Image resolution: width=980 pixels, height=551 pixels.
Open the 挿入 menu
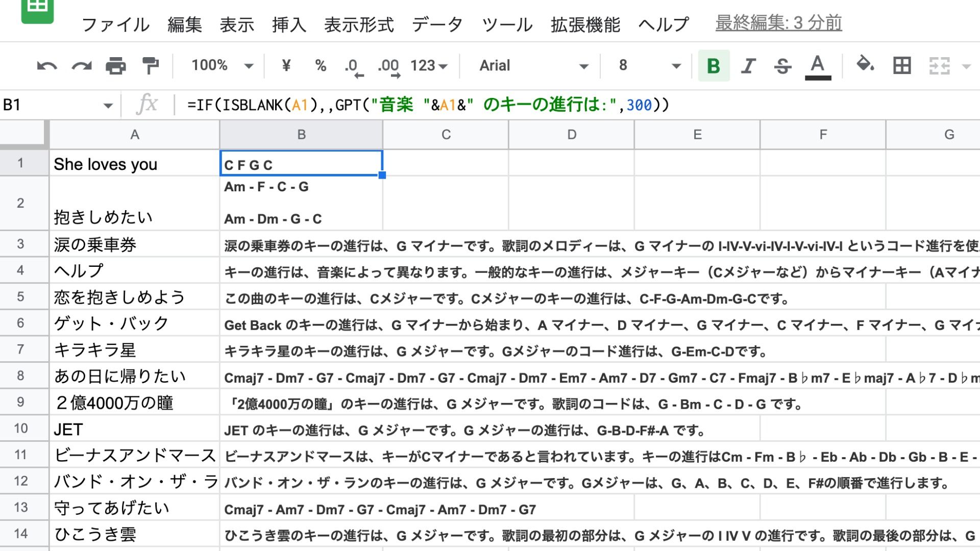[289, 24]
